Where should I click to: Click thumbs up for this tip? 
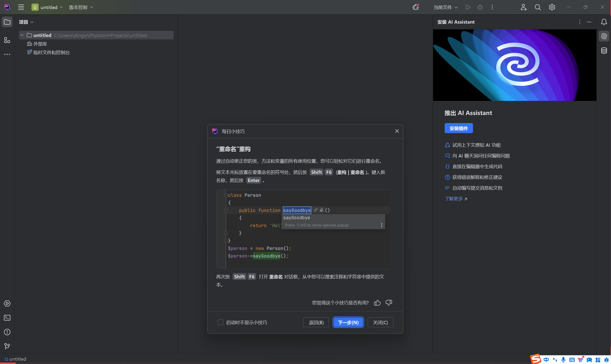pos(377,303)
